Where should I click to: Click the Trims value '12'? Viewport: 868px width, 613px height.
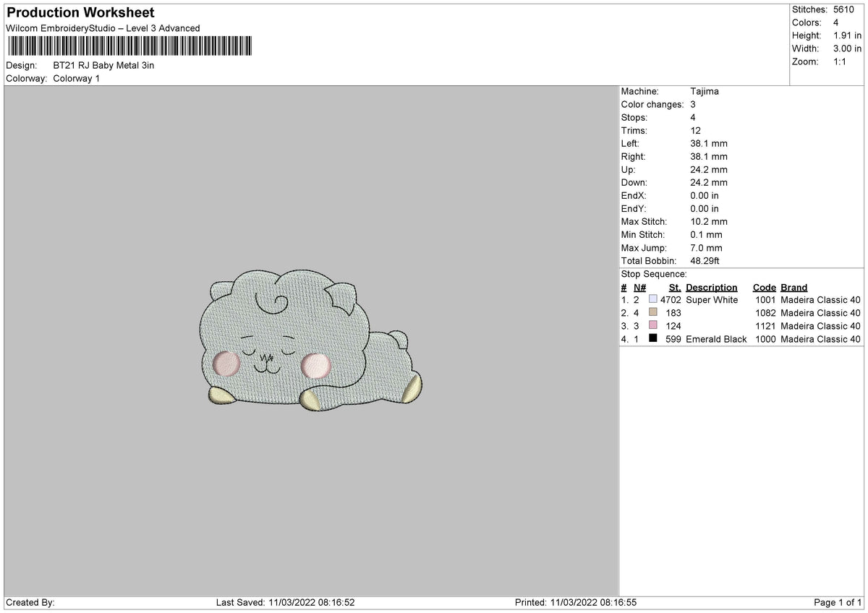[696, 130]
